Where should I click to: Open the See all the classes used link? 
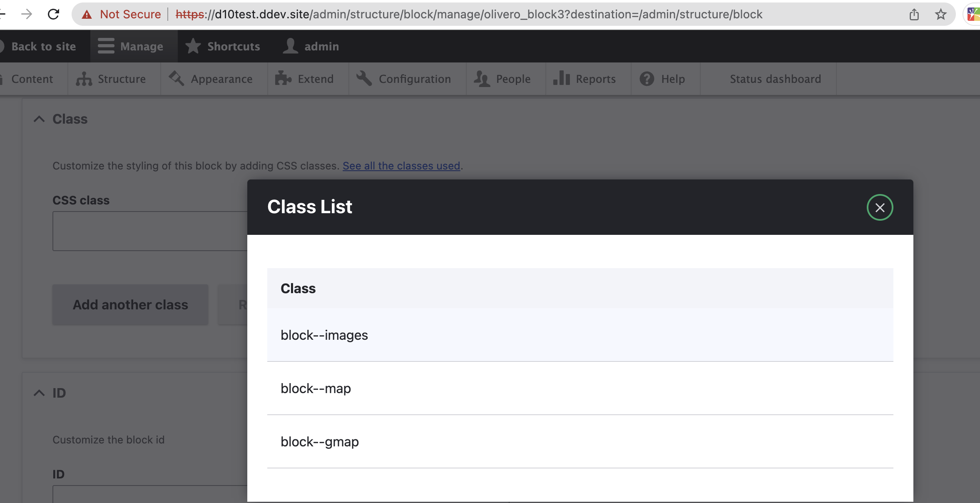(x=401, y=166)
